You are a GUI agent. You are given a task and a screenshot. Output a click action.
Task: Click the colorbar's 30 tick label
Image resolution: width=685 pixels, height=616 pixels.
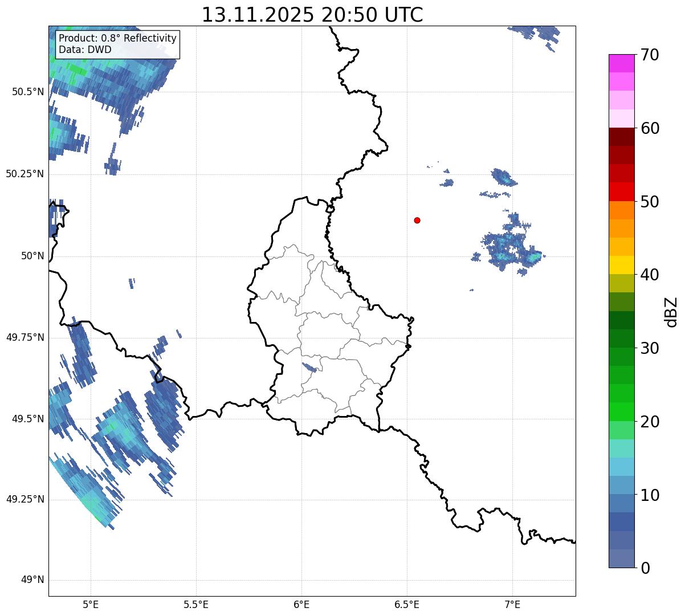(x=650, y=348)
